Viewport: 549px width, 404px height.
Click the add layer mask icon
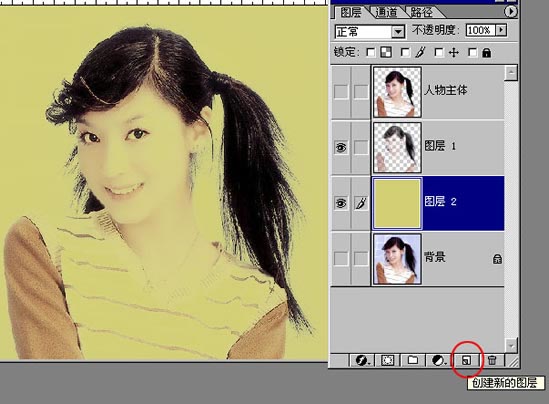[388, 360]
